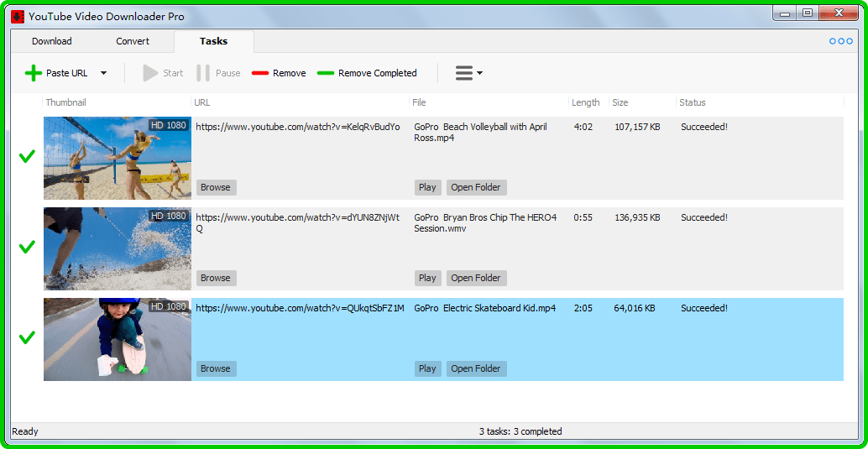
Task: Click Succeeded! status in Beach Volleyball row
Action: tap(704, 127)
